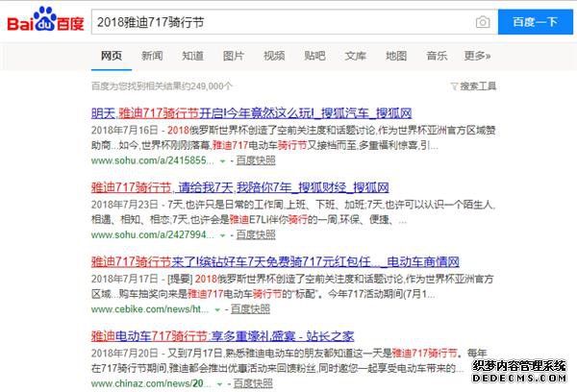Switch to the 音乐 tab
This screenshot has width=577, height=392.
click(437, 56)
